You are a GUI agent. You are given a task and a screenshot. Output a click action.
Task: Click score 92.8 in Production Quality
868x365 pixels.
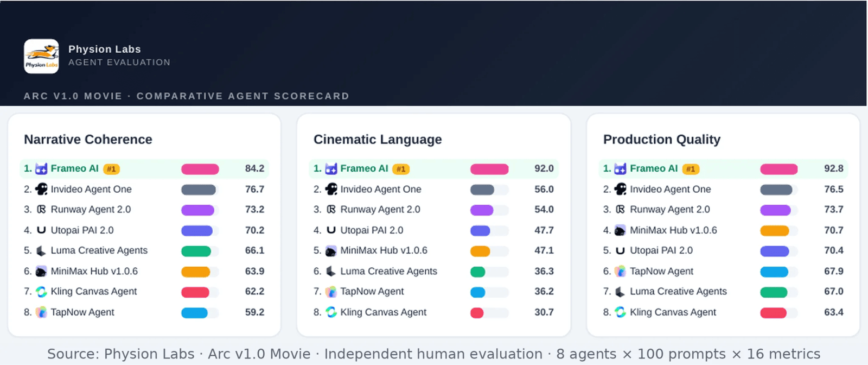[834, 169]
